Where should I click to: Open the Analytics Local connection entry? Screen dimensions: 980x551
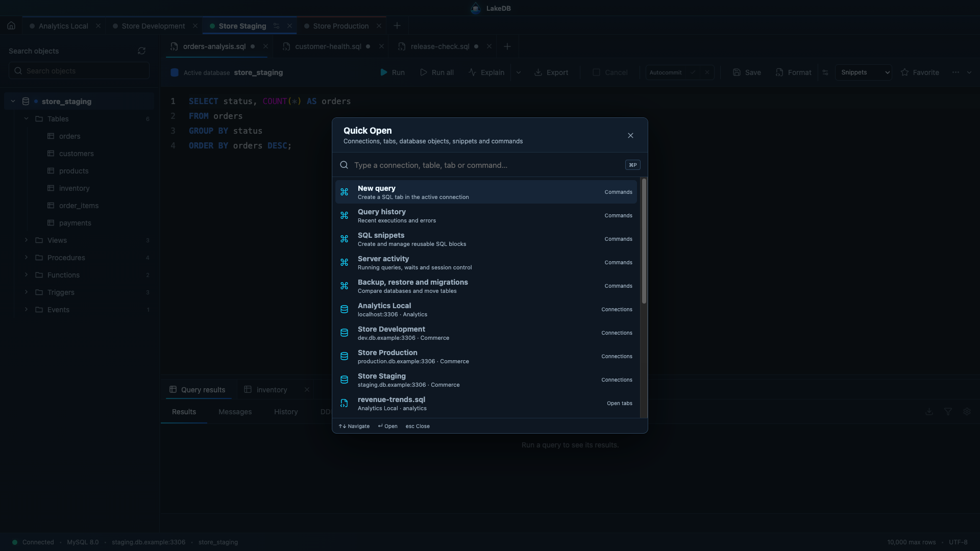coord(486,310)
